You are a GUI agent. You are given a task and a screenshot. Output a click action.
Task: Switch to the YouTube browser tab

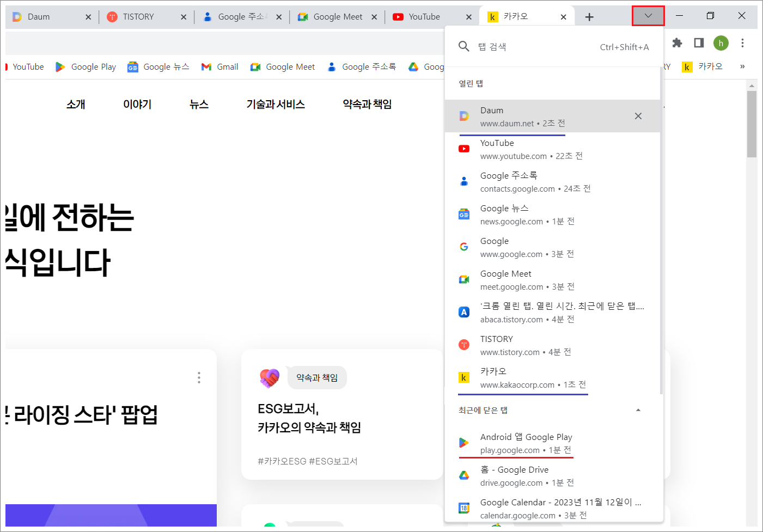(432, 17)
